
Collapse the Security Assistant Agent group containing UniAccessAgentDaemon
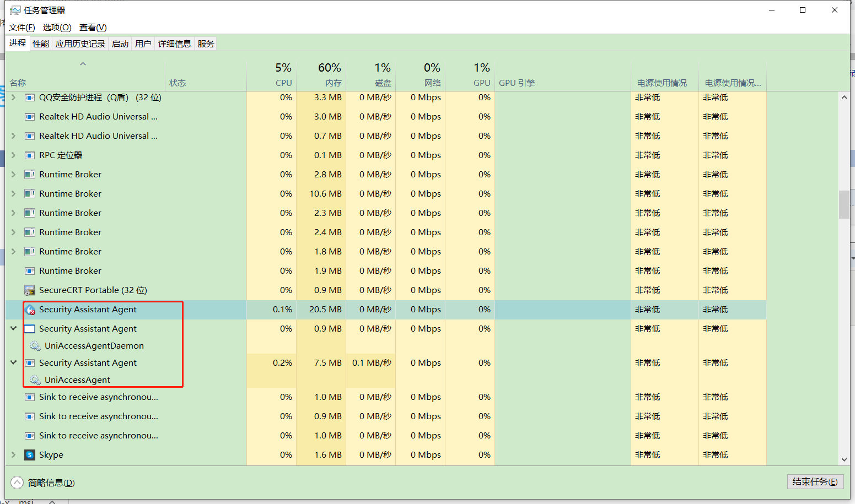tap(13, 328)
